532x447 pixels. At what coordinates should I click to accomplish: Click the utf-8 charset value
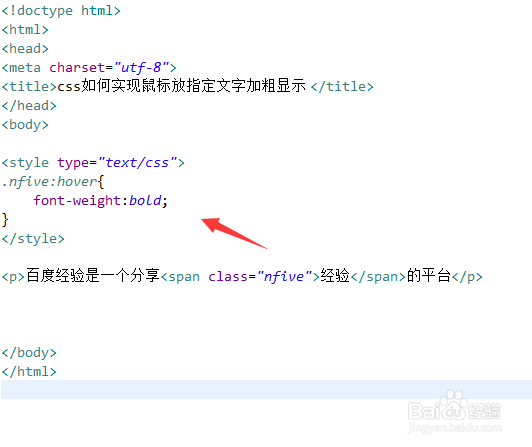(x=141, y=68)
